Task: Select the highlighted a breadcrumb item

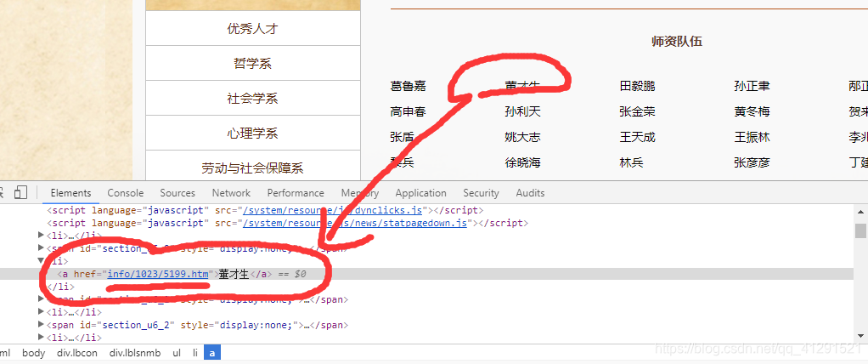Action: (212, 352)
